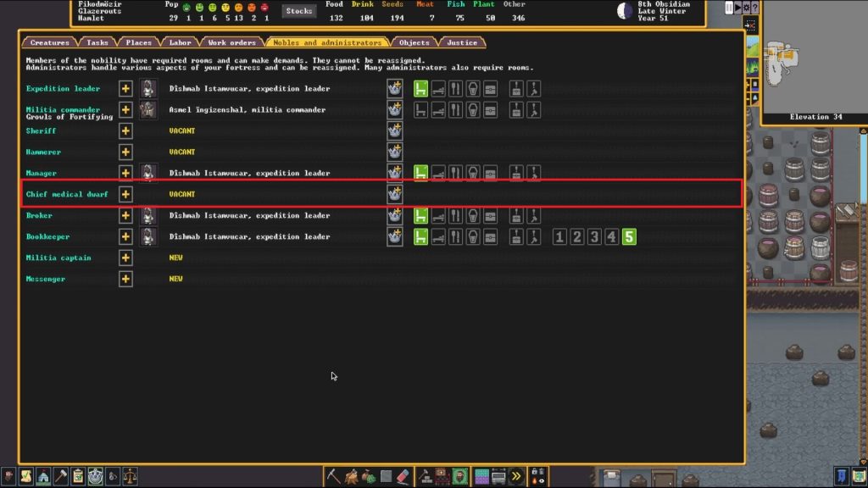868x488 pixels.
Task: Set bookkeeper precision to 3
Action: (x=594, y=237)
